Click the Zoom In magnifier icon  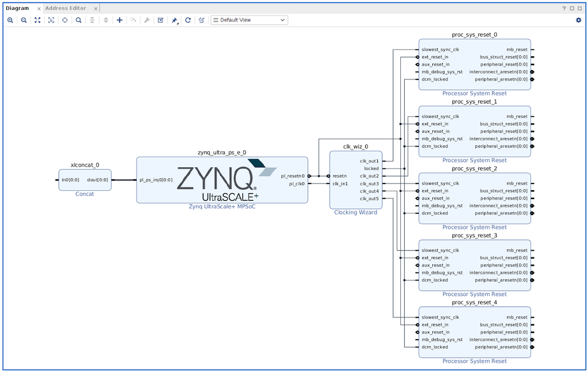(10, 20)
